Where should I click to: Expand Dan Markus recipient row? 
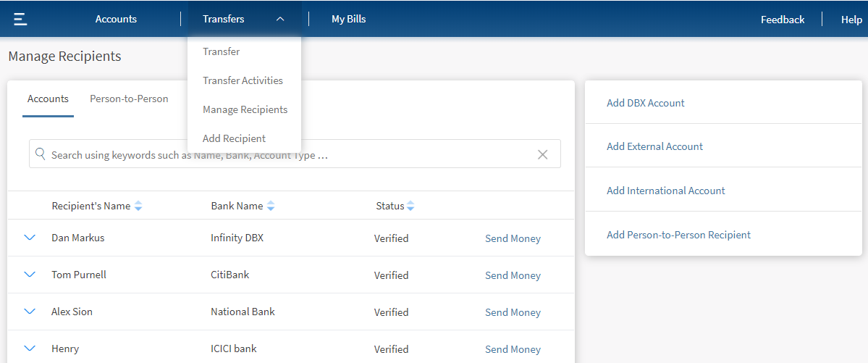click(30, 238)
